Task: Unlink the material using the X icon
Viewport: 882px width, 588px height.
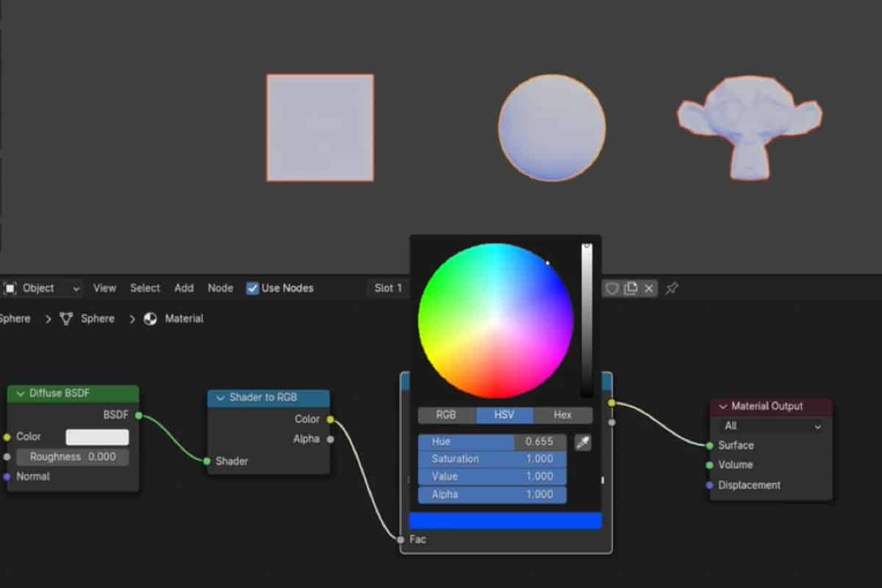Action: click(x=649, y=288)
